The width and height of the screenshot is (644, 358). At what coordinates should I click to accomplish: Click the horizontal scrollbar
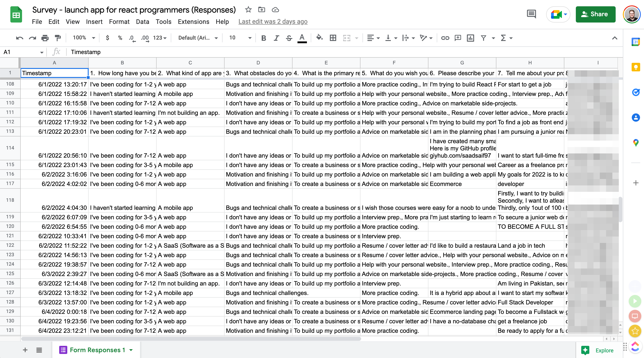[191, 339]
